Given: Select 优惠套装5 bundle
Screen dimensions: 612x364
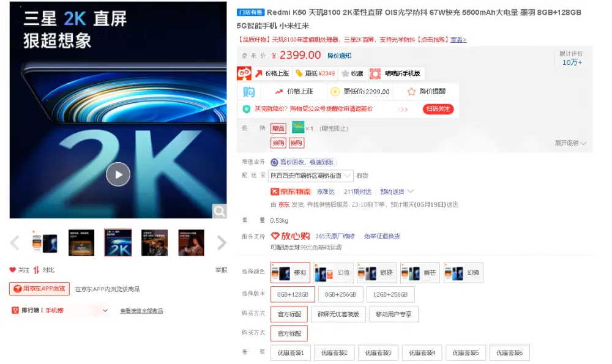Looking at the screenshot, I should pos(466,353).
